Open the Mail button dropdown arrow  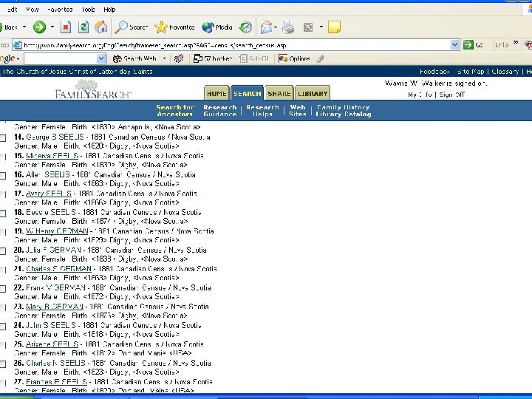pyautogui.click(x=276, y=27)
